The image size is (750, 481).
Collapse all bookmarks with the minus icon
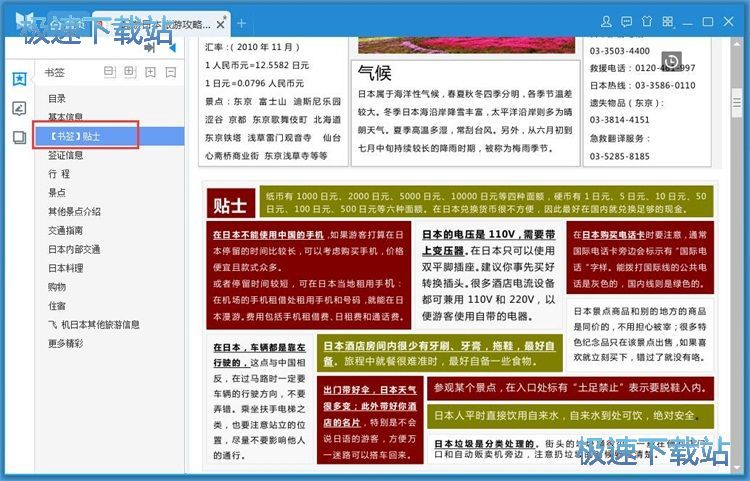point(171,72)
